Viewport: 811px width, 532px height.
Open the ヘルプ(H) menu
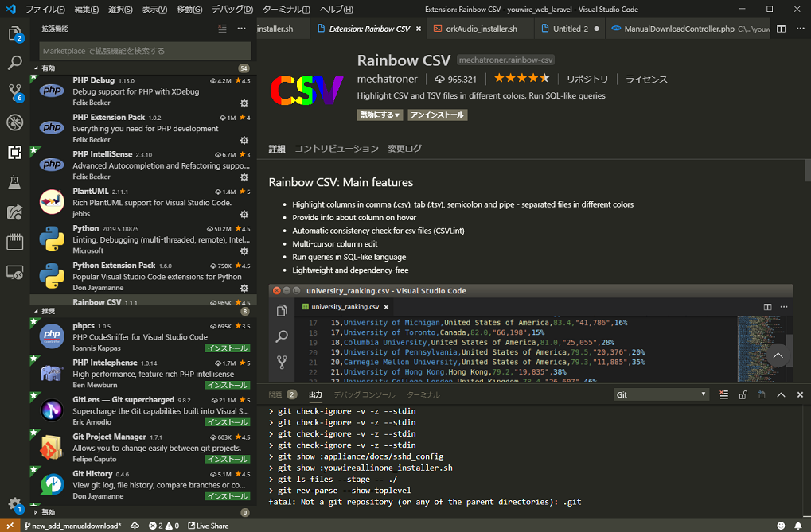(x=336, y=10)
